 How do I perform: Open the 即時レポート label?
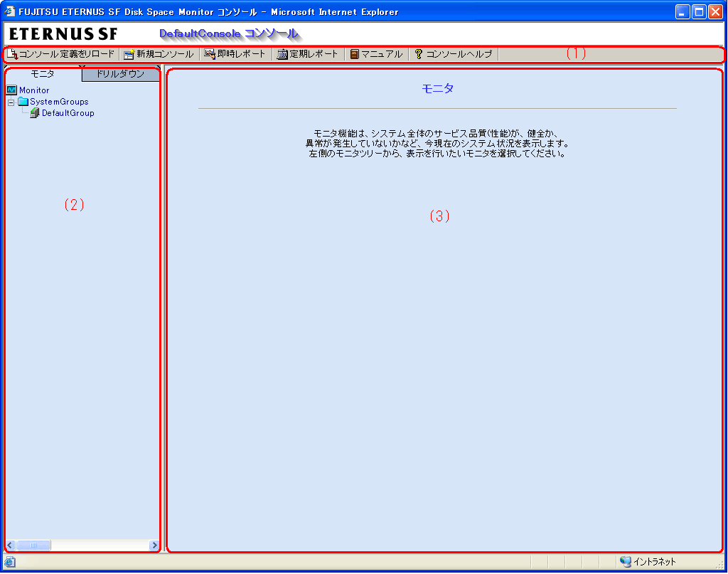click(x=241, y=54)
